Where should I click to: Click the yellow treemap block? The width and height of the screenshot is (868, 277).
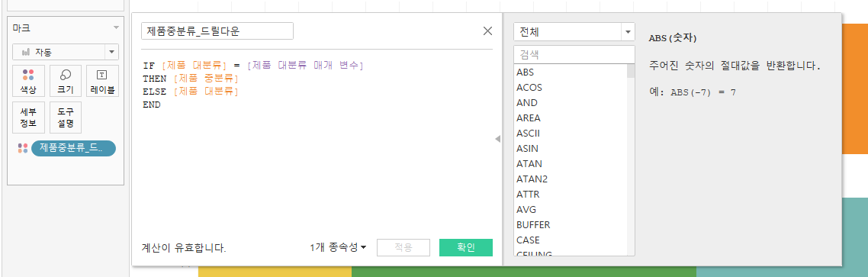click(x=275, y=271)
